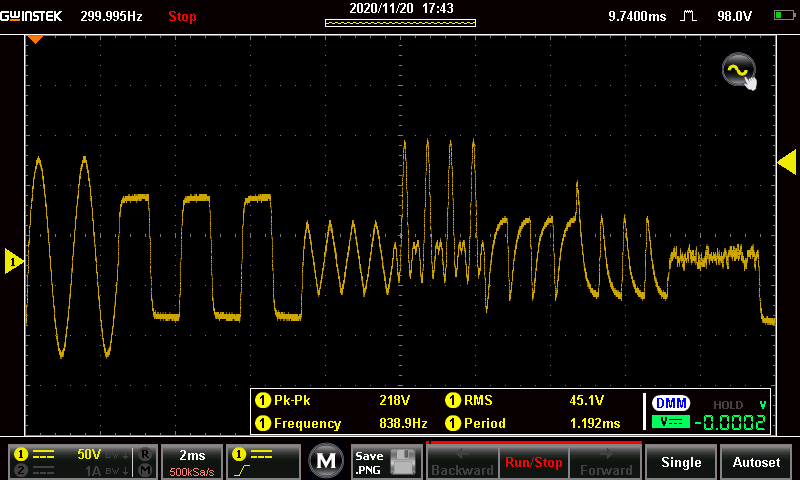Run Autoset
Image resolution: width=800 pixels, height=480 pixels.
point(756,462)
